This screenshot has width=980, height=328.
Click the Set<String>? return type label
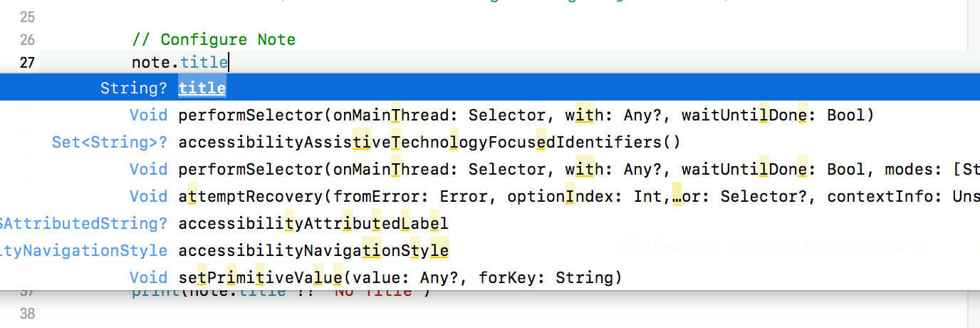pyautogui.click(x=110, y=143)
